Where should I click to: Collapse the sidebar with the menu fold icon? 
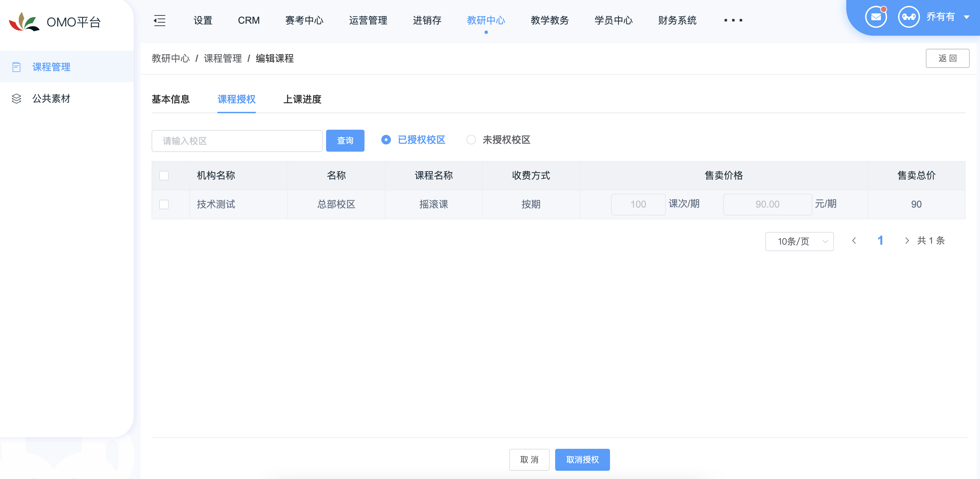click(x=159, y=20)
